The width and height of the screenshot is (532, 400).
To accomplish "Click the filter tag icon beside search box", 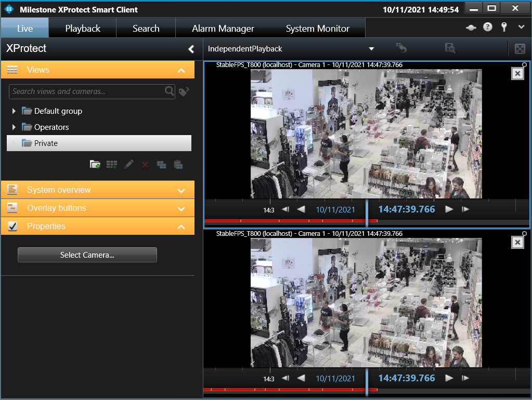I will [x=184, y=91].
